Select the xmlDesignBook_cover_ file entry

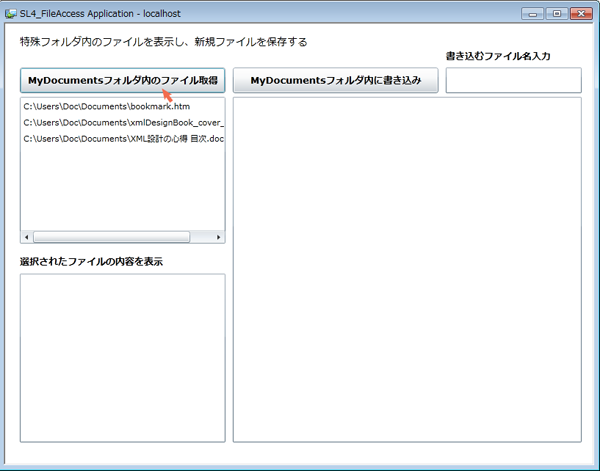click(x=122, y=123)
